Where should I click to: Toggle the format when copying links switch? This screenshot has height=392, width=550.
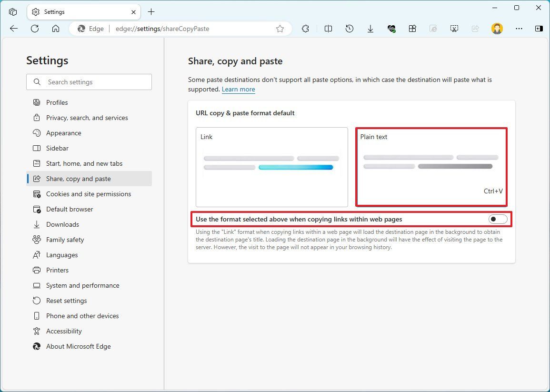pyautogui.click(x=497, y=219)
